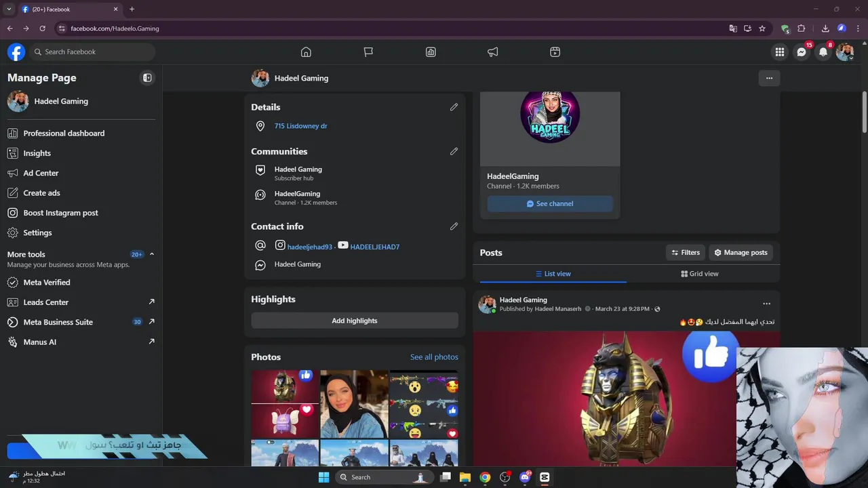Open See all photos link
868x488 pixels.
pyautogui.click(x=434, y=357)
